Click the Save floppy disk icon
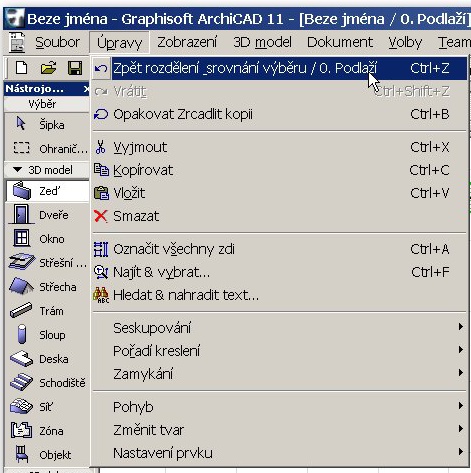The height and width of the screenshot is (473, 471). click(x=75, y=68)
